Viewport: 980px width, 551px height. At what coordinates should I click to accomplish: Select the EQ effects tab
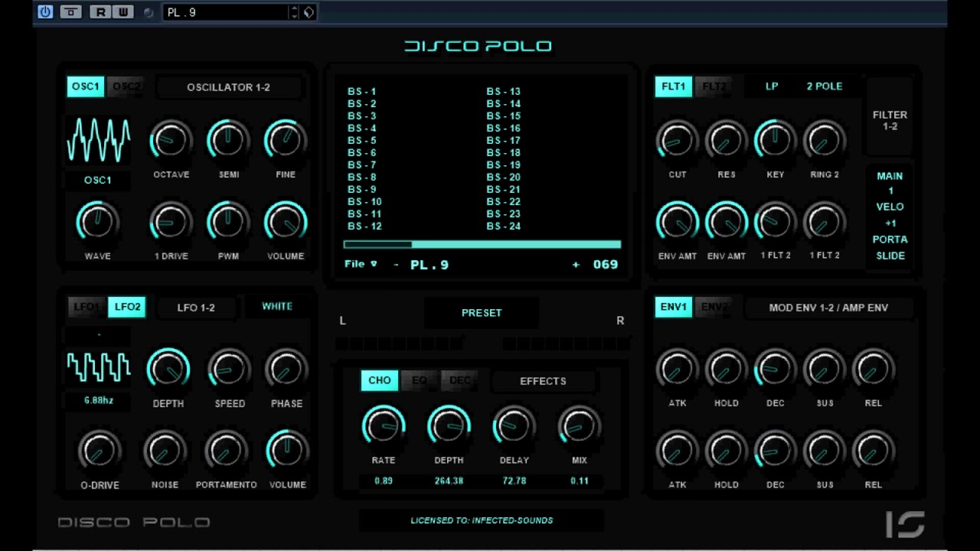coord(420,380)
